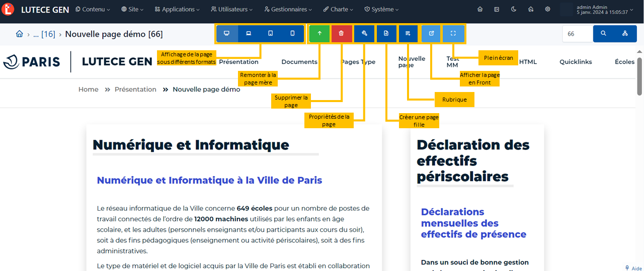
Task: Enter full screen mode
Action: tap(453, 34)
